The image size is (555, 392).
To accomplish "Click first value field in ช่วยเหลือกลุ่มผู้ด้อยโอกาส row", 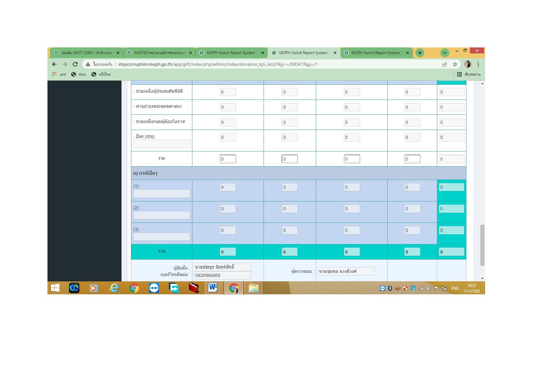I will coord(228,122).
